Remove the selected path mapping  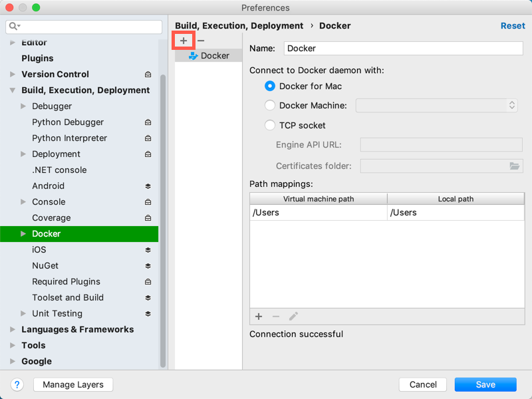(275, 317)
